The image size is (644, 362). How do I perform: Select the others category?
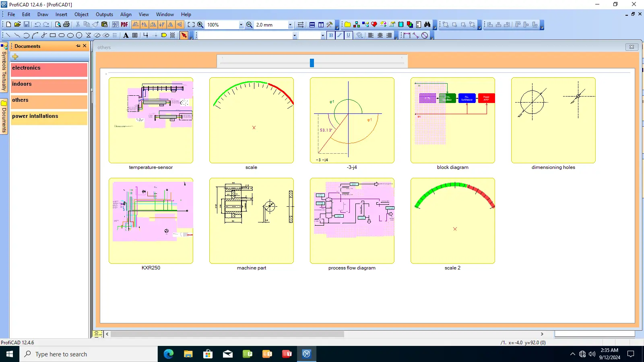click(x=49, y=102)
